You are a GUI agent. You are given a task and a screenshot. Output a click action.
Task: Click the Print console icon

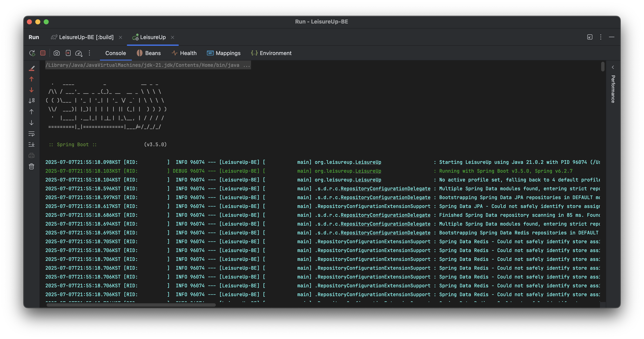[x=31, y=155]
